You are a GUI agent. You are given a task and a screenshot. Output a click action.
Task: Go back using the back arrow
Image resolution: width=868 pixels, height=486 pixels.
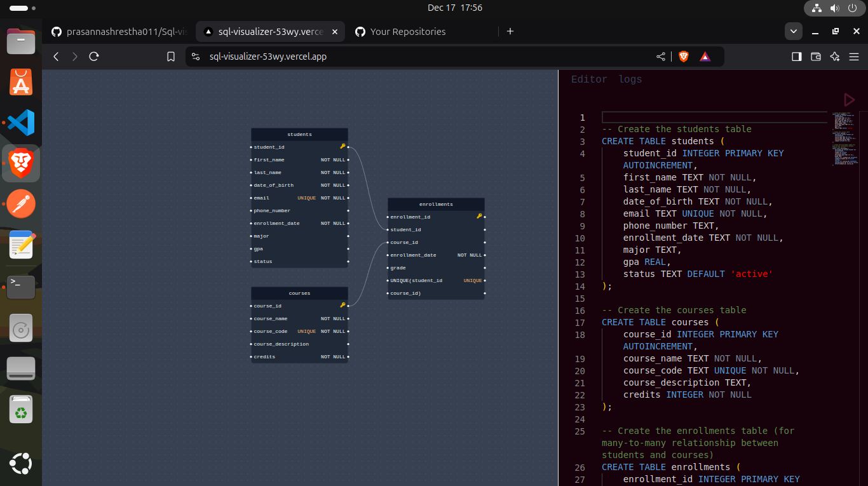coord(56,57)
